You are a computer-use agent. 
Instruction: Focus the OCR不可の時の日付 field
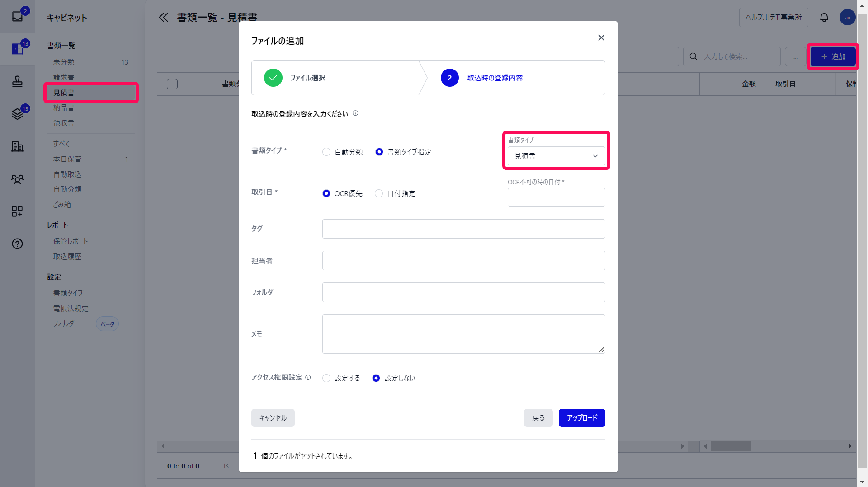coord(556,197)
